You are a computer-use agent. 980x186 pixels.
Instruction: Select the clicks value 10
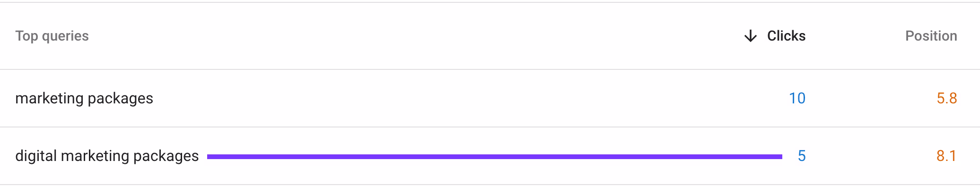[797, 98]
